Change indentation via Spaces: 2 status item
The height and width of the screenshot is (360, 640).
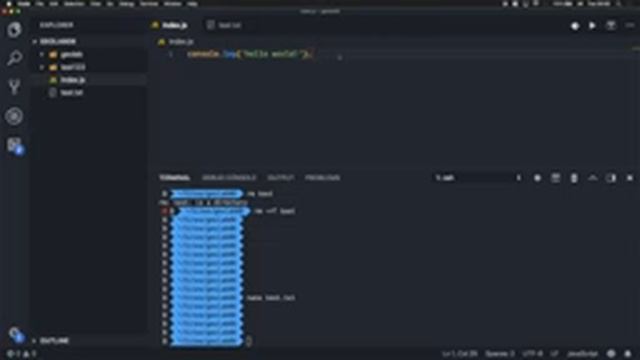(x=500, y=354)
